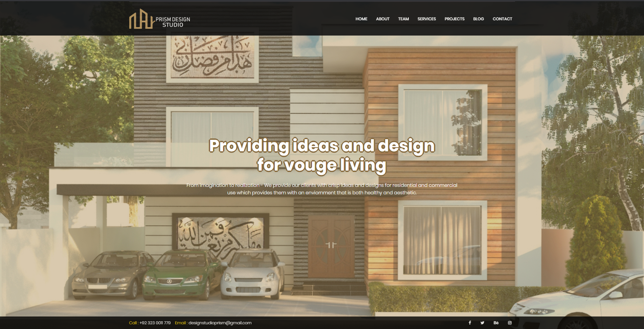Viewport: 644px width, 329px height.
Task: Click the phone number +92 323 0011 779
Action: (x=155, y=323)
